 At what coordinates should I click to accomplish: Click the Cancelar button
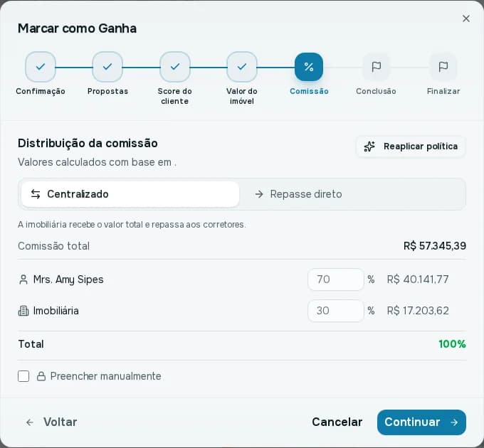coord(337,422)
